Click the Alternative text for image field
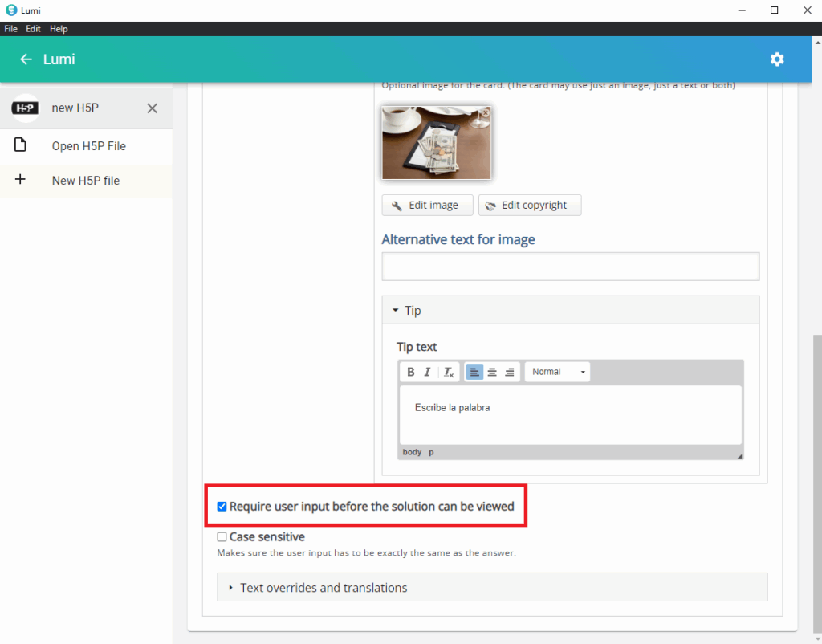The width and height of the screenshot is (822, 644). tap(570, 267)
